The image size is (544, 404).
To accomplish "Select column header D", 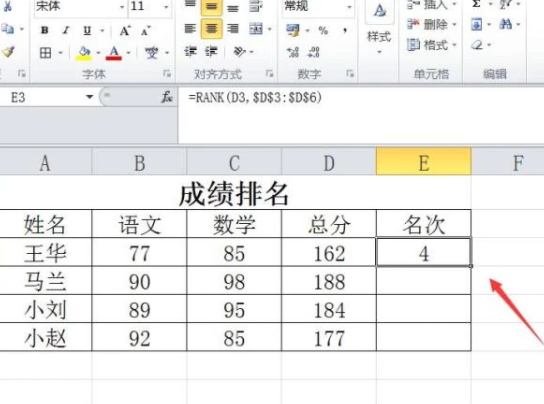I will 329,162.
